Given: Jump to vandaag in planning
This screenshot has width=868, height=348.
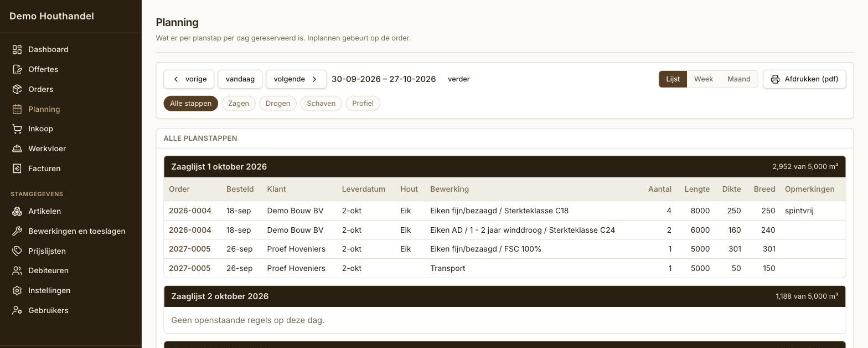Looking at the screenshot, I should pyautogui.click(x=240, y=79).
